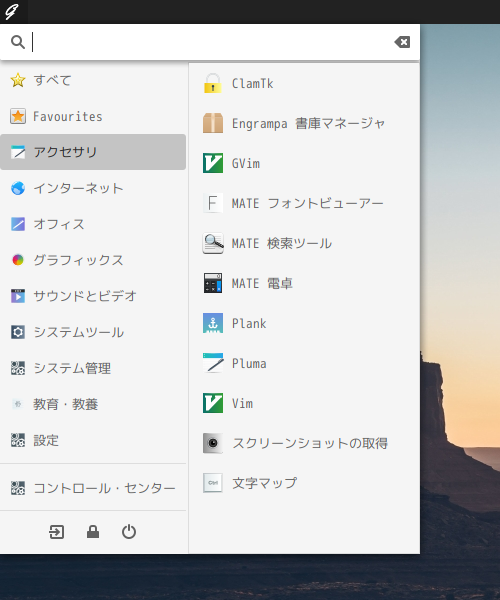Open the Favourites category
Screen dimensions: 500x600
pyautogui.click(x=93, y=116)
